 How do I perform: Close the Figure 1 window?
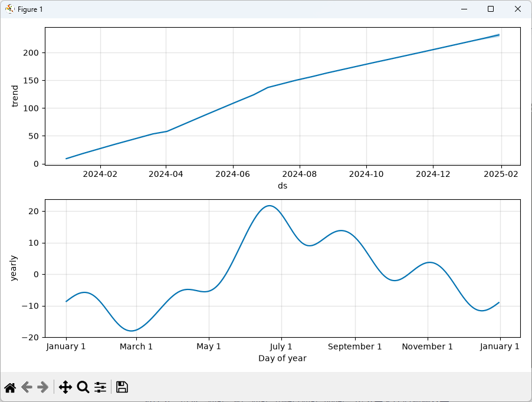pos(518,9)
